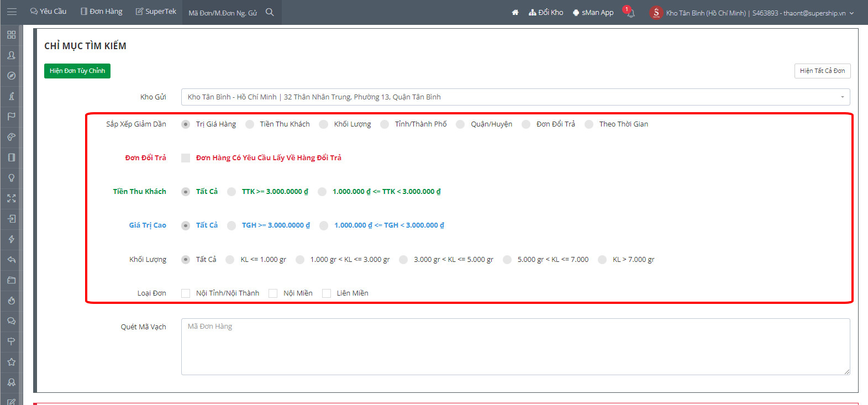
Task: Choose weight 5.000 gr < KL <= 7.000
Action: (x=507, y=260)
